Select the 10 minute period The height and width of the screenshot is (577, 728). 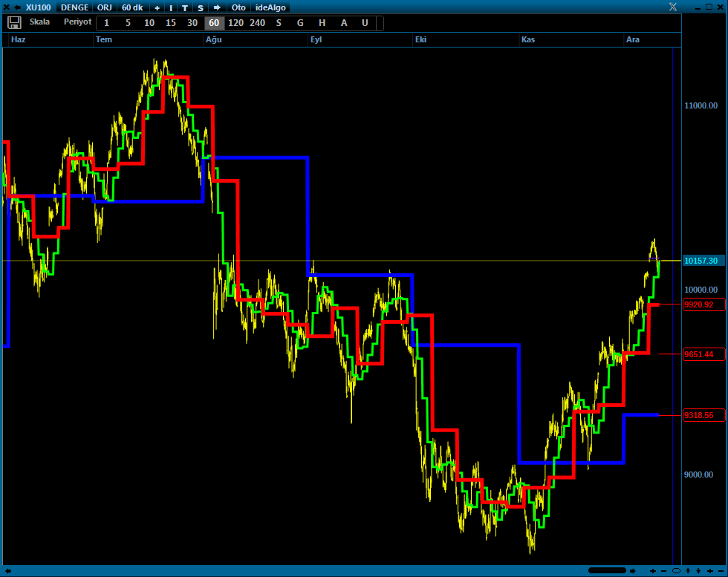click(149, 23)
